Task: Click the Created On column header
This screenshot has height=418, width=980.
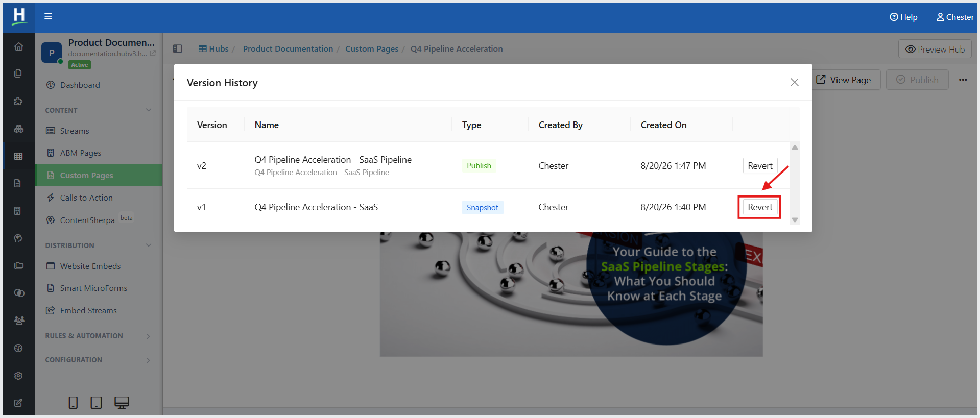Action: [x=663, y=125]
